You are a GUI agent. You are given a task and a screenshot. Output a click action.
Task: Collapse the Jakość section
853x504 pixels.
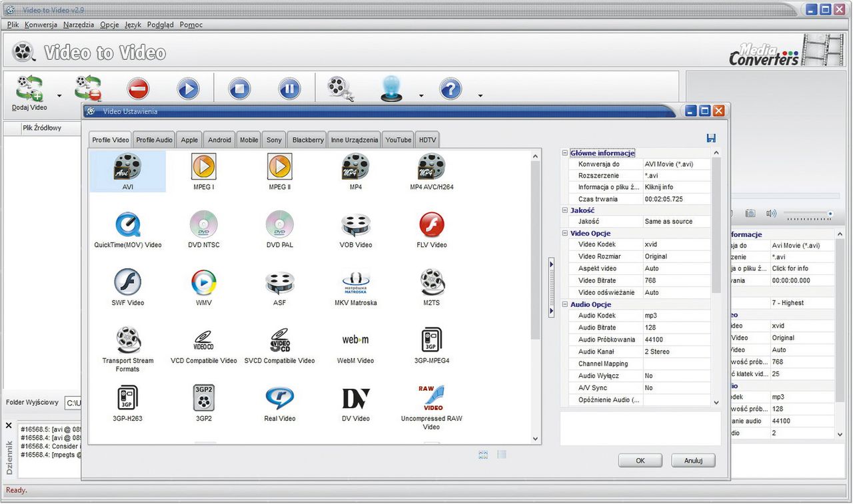(x=565, y=210)
